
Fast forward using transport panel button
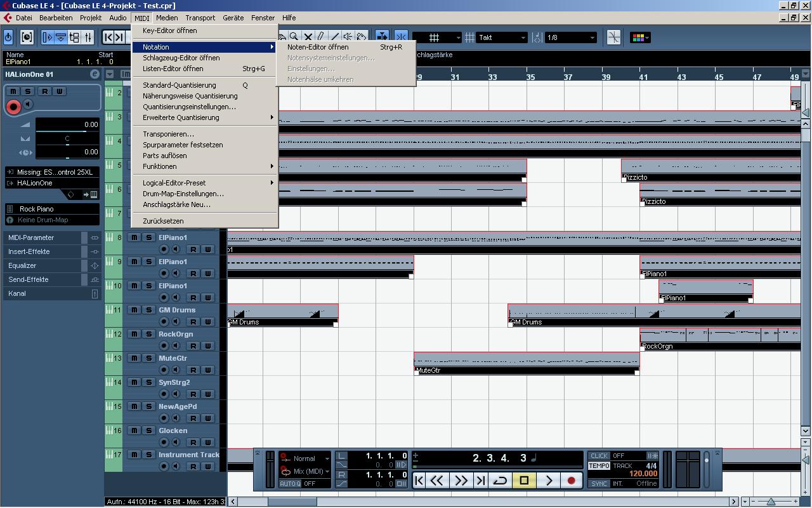(461, 481)
